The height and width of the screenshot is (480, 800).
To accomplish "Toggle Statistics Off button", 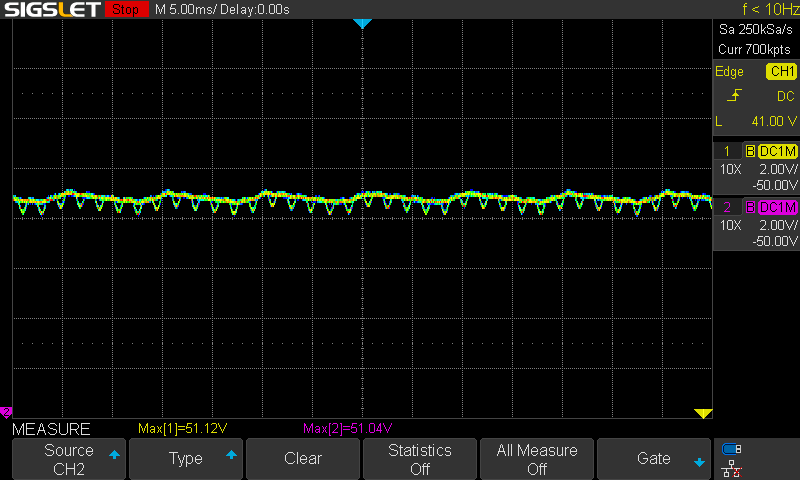I will click(x=420, y=459).
